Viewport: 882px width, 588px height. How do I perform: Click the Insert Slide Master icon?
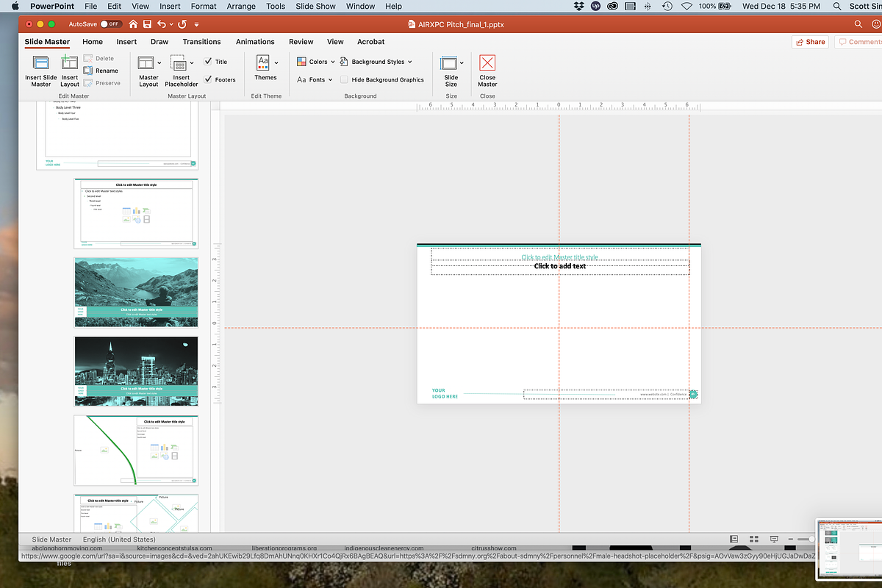tap(41, 63)
